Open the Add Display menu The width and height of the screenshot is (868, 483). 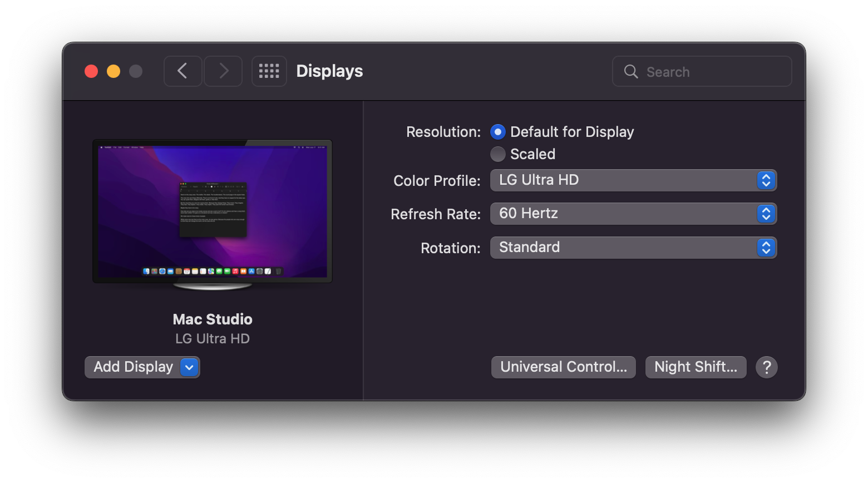pyautogui.click(x=134, y=367)
